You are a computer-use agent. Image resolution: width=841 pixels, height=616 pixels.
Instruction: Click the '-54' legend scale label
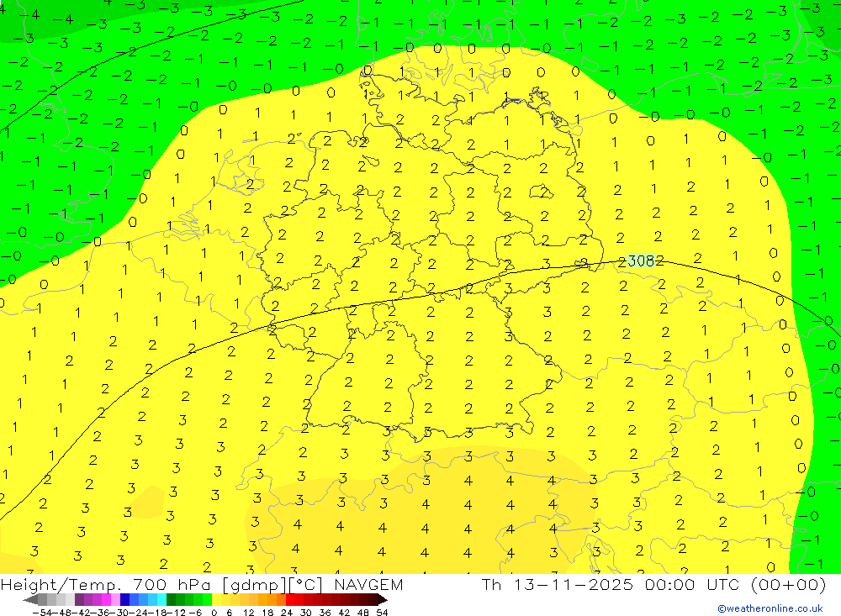(x=42, y=613)
